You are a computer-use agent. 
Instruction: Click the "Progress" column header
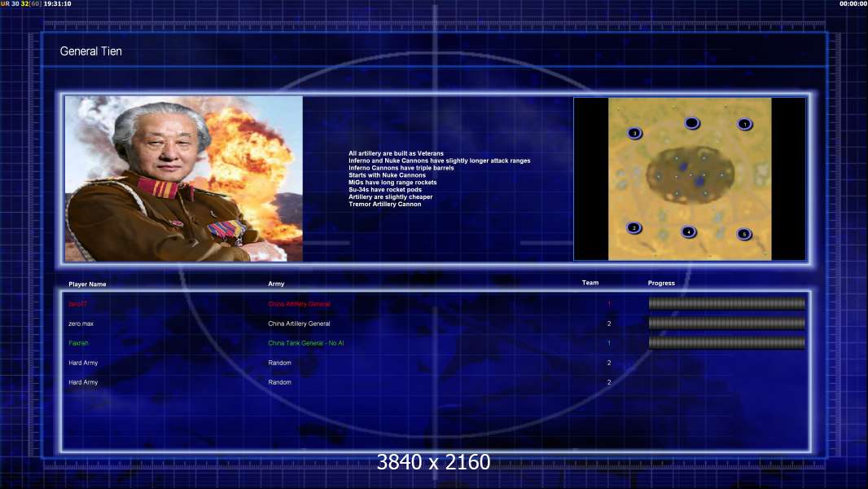661,283
